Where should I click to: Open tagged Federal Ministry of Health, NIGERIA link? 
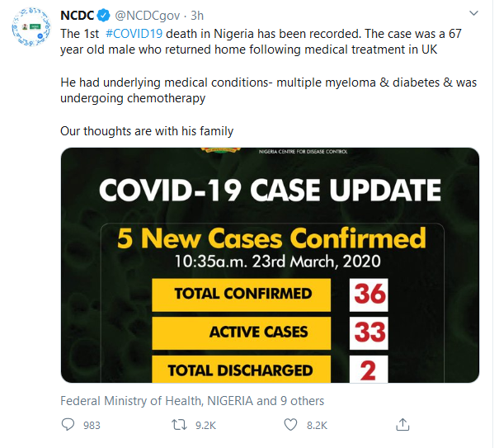[x=157, y=401]
